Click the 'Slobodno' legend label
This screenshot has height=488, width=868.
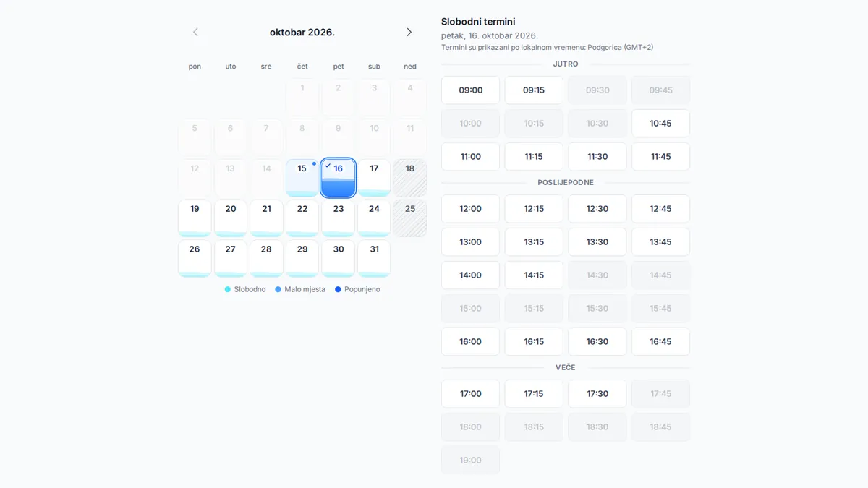tap(250, 289)
